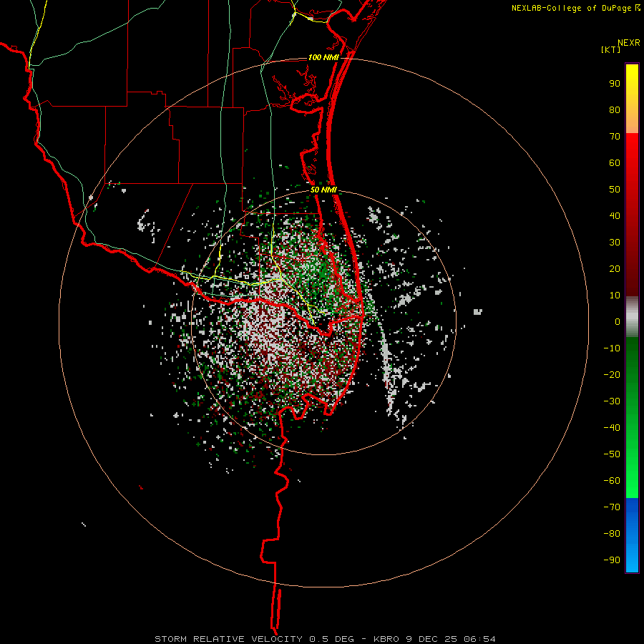
Task: Click the -90 value on the velocity scale
Action: pos(612,560)
